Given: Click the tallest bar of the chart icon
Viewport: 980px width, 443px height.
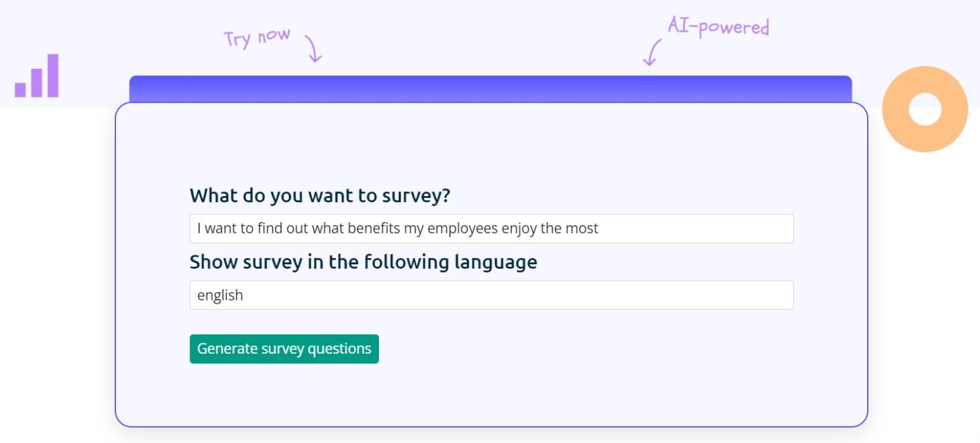Looking at the screenshot, I should pyautogui.click(x=52, y=77).
